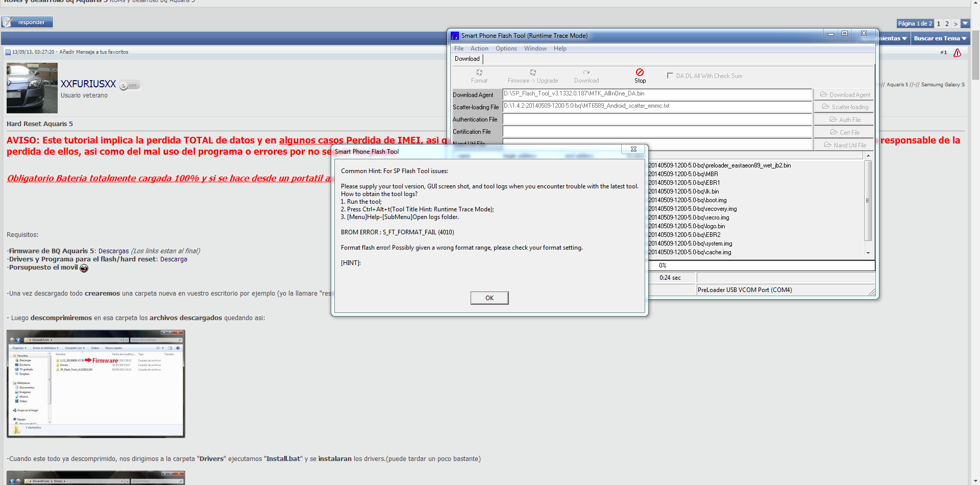This screenshot has width=980, height=485.
Task: Click the Nand Util File browse button
Action: click(x=845, y=145)
